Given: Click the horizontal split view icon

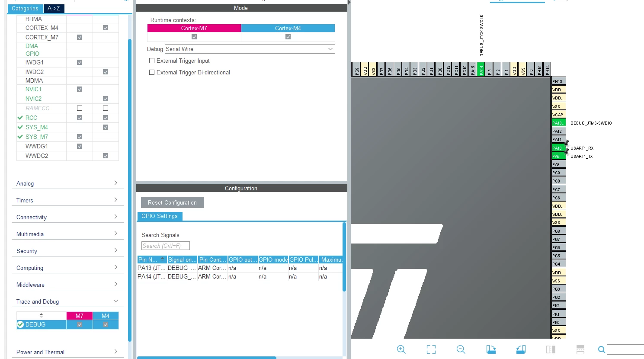Looking at the screenshot, I should pyautogui.click(x=580, y=349).
